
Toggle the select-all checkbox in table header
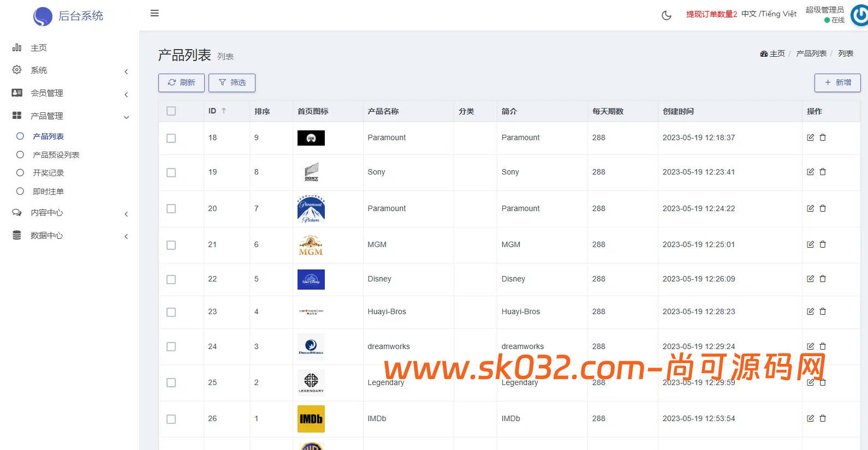tap(171, 111)
